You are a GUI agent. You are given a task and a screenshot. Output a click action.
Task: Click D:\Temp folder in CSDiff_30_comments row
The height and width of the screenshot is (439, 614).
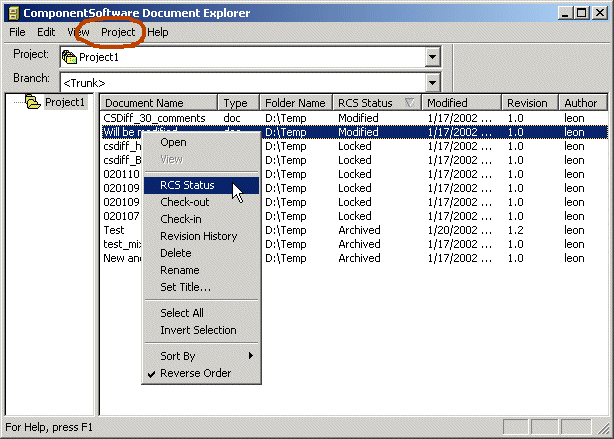tap(285, 118)
